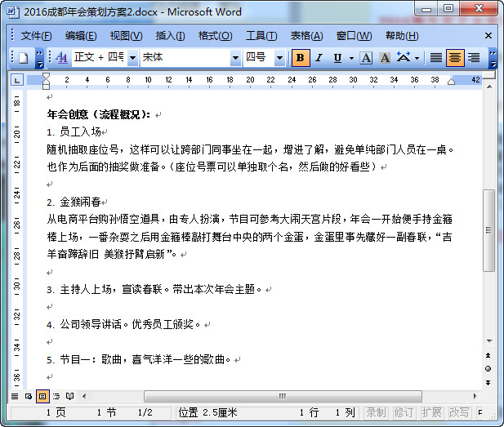Viewport: 504px width, 427px height.
Task: Click horizontal scroll left arrow
Action: (x=84, y=396)
